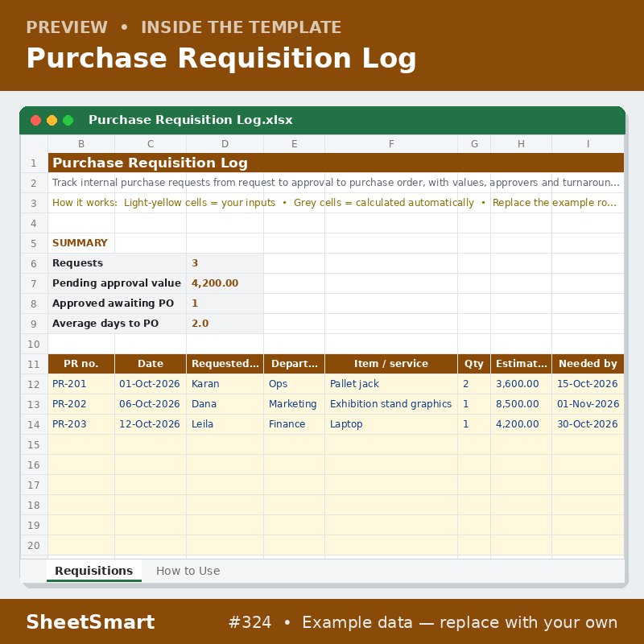The image size is (644, 644).
Task: Click the Requests label cell
Action: (x=117, y=263)
